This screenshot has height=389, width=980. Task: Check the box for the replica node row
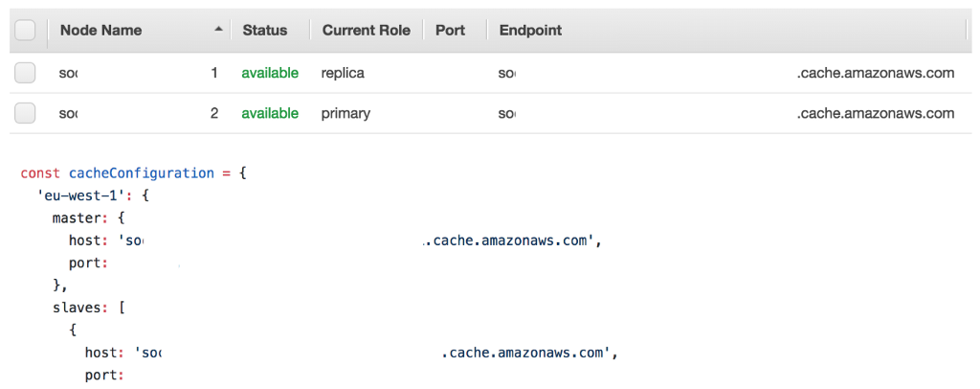[x=26, y=73]
